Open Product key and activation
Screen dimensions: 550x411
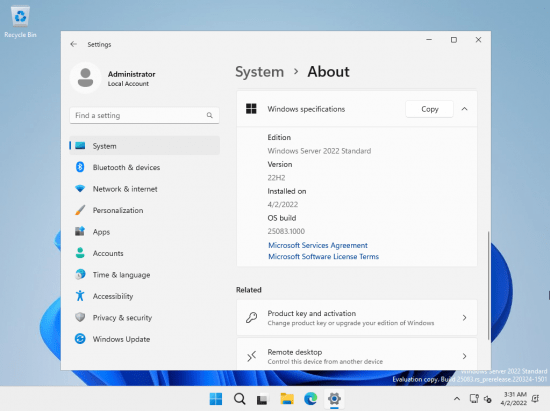point(357,318)
